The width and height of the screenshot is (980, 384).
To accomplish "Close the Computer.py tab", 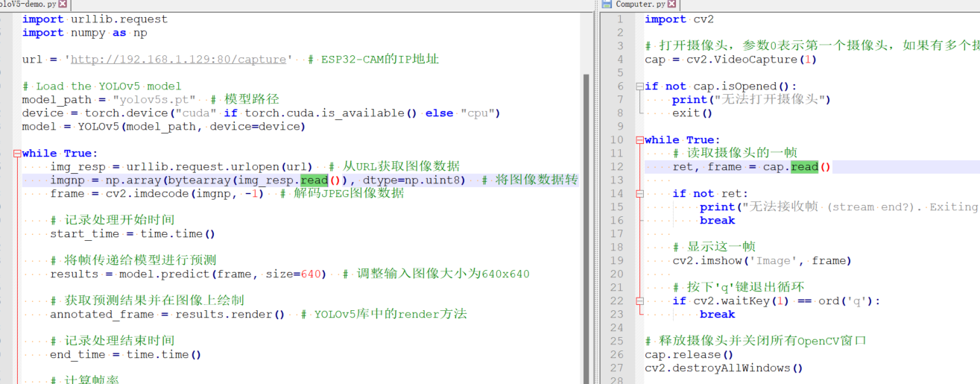I will pos(671,4).
